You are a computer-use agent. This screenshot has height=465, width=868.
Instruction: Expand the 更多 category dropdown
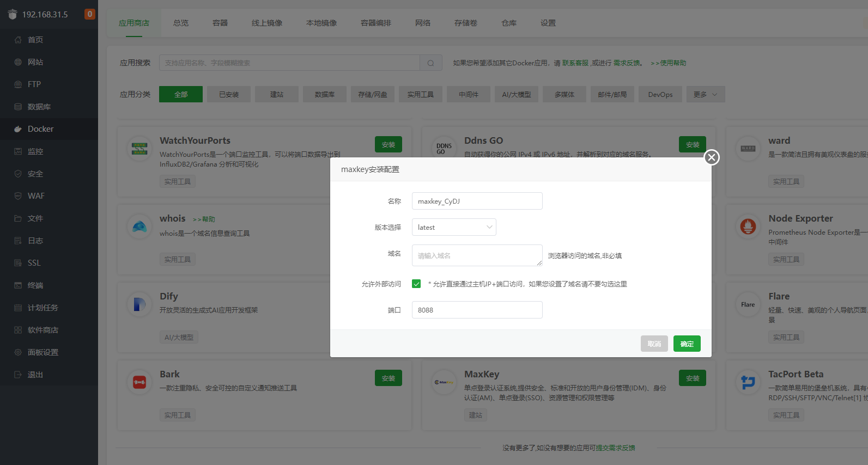[x=706, y=94]
